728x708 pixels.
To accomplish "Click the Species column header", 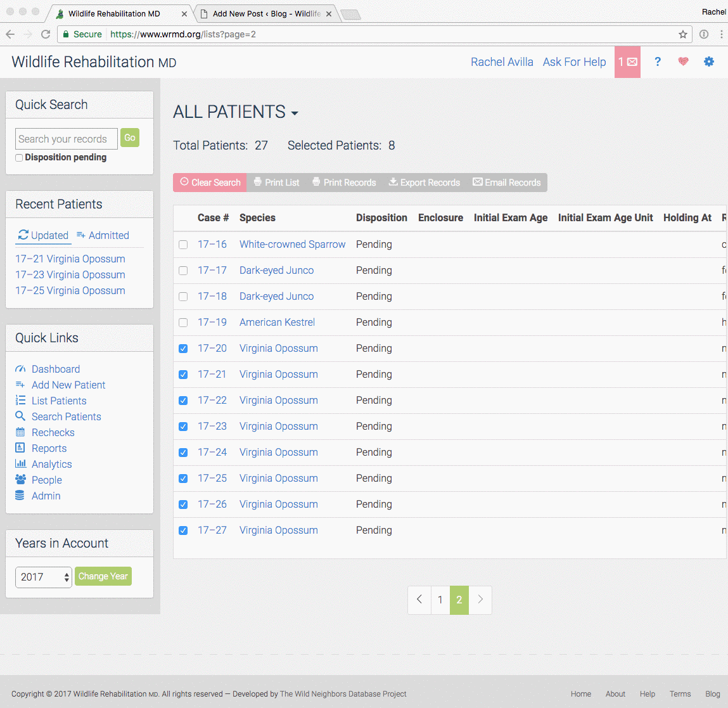I will (257, 218).
